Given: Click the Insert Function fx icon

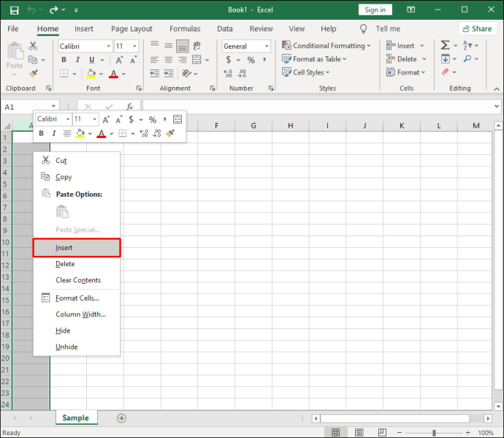Looking at the screenshot, I should pos(130,107).
